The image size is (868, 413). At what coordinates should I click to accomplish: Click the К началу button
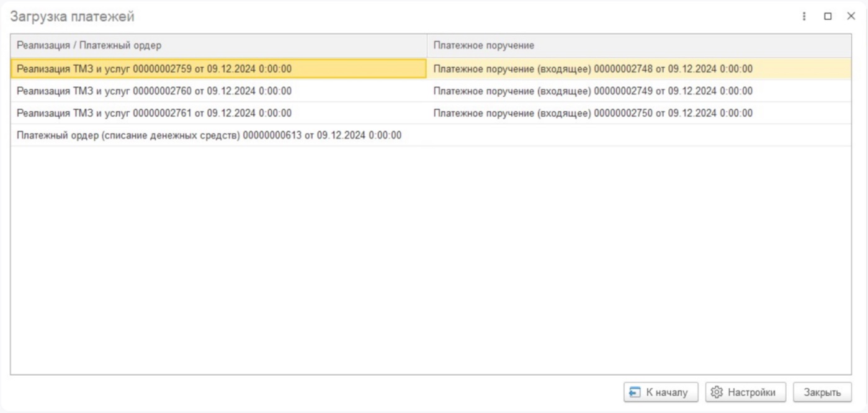pos(661,392)
